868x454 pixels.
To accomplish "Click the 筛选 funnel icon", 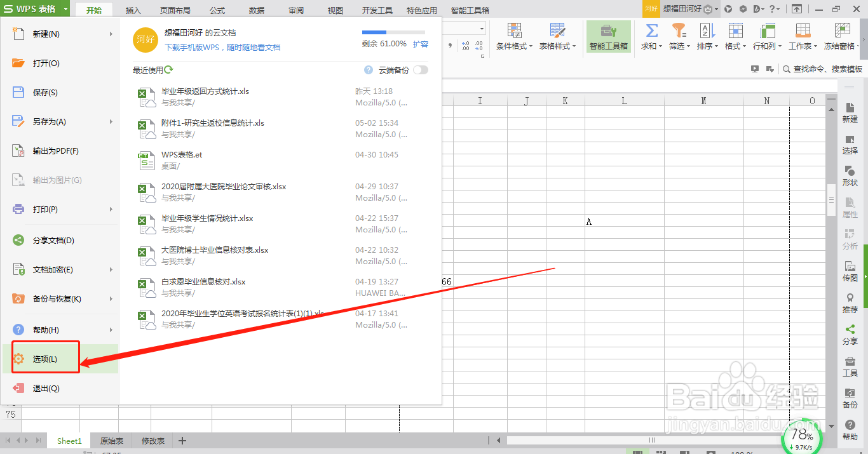I will click(679, 30).
